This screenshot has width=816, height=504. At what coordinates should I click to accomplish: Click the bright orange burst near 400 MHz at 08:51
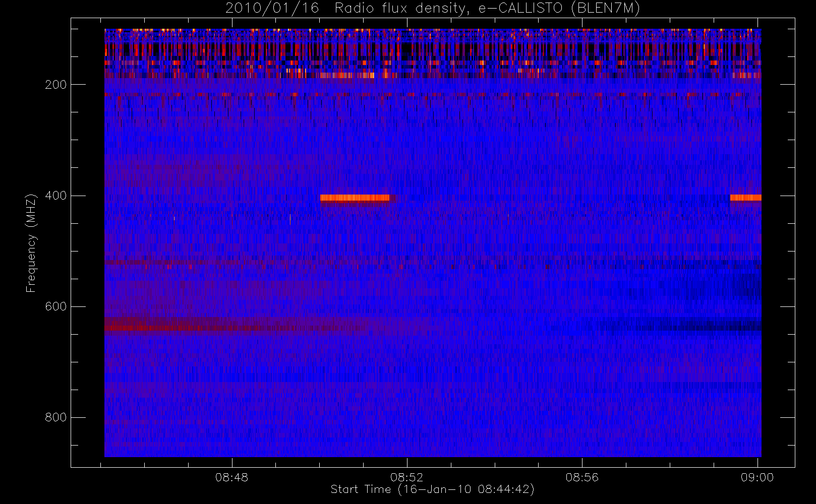click(355, 198)
